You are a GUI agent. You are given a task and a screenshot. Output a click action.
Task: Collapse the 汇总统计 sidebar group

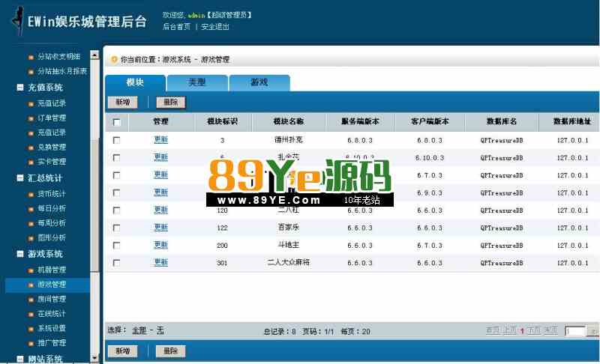pyautogui.click(x=20, y=178)
